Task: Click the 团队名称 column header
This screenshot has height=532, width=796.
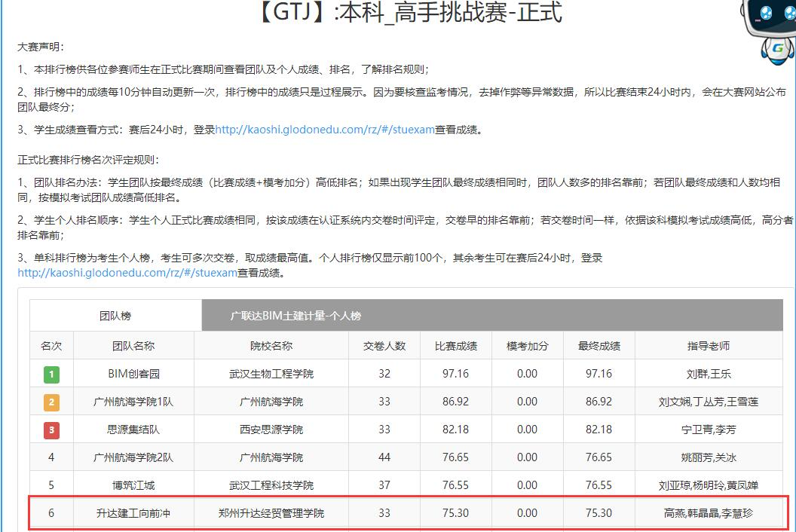Action: pos(133,346)
